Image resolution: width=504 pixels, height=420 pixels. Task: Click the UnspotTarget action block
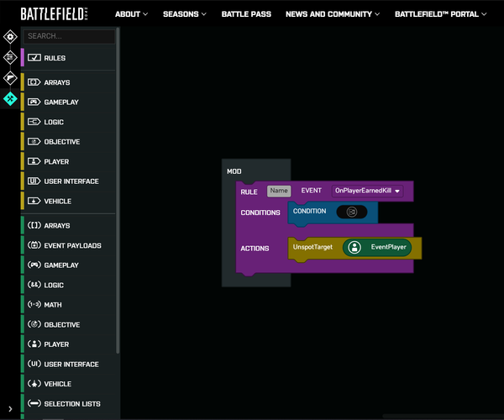[x=311, y=248]
